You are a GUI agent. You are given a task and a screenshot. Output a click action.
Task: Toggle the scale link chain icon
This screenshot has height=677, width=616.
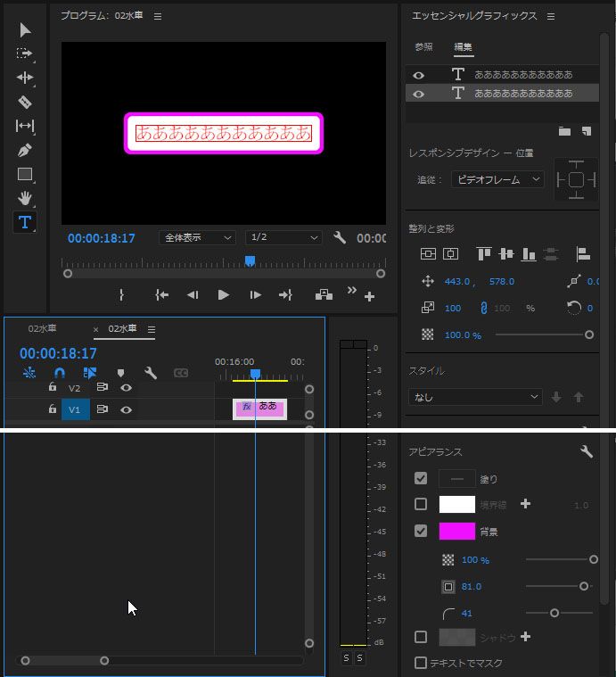pos(483,308)
